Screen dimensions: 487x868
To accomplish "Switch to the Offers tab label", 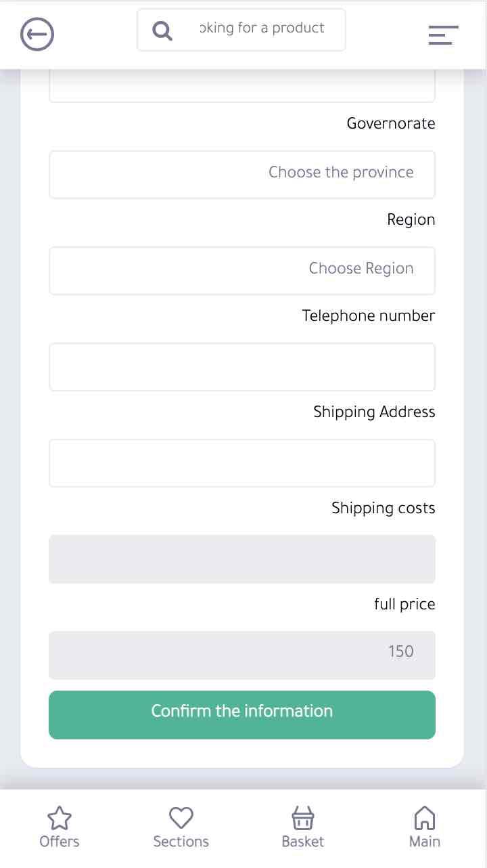I will [60, 842].
